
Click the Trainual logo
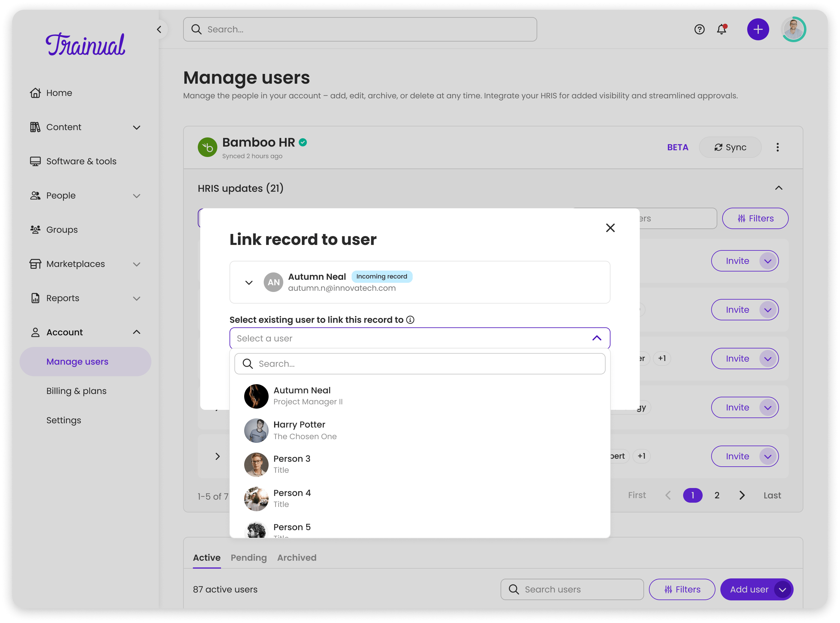coord(85,45)
